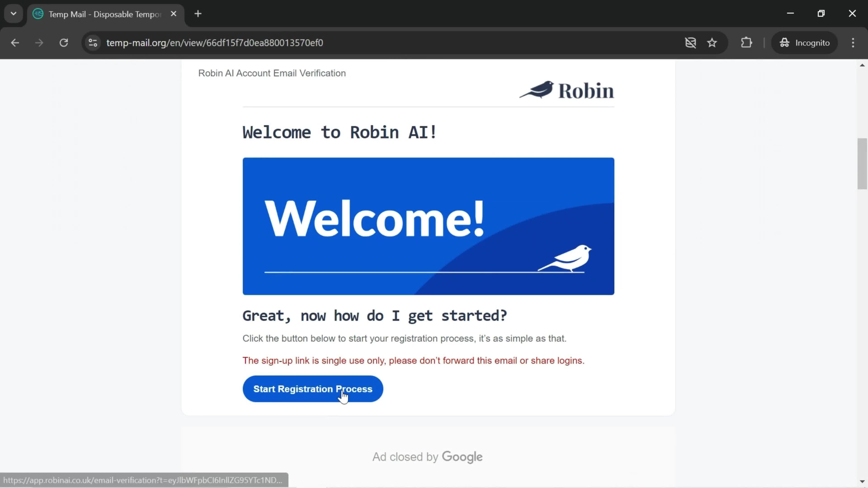Bookmark this page with the star icon

(712, 43)
